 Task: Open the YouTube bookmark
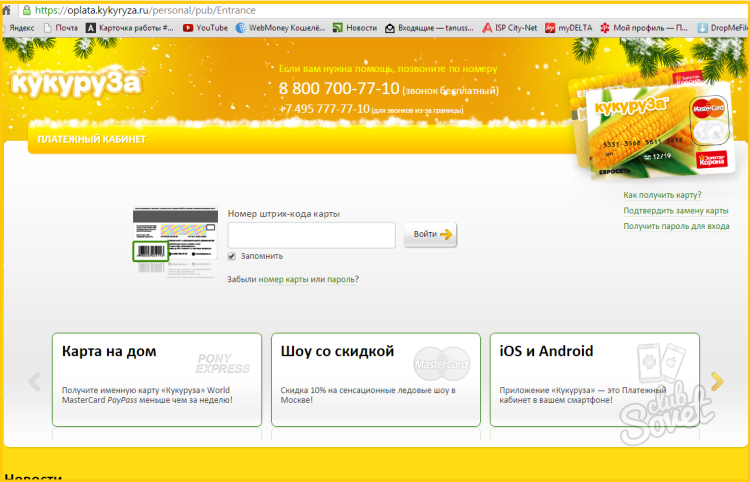(x=205, y=28)
